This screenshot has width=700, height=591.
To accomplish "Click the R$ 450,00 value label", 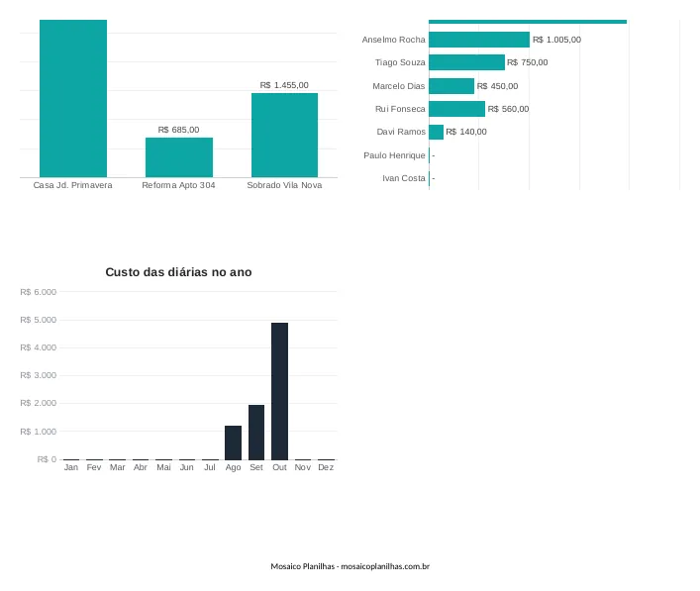I will (497, 86).
